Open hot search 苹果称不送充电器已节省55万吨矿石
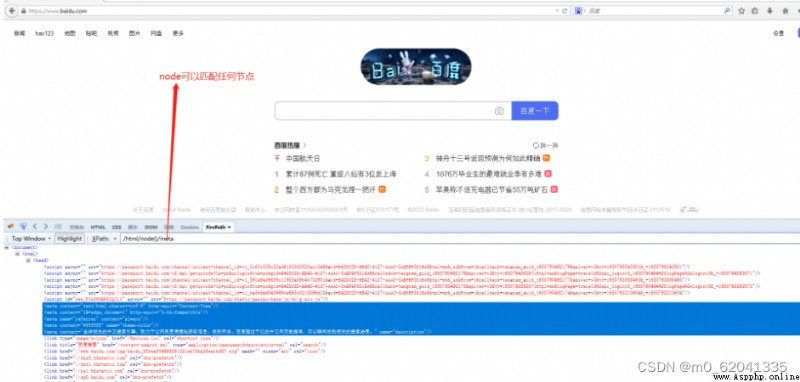The image size is (800, 382). [x=492, y=190]
